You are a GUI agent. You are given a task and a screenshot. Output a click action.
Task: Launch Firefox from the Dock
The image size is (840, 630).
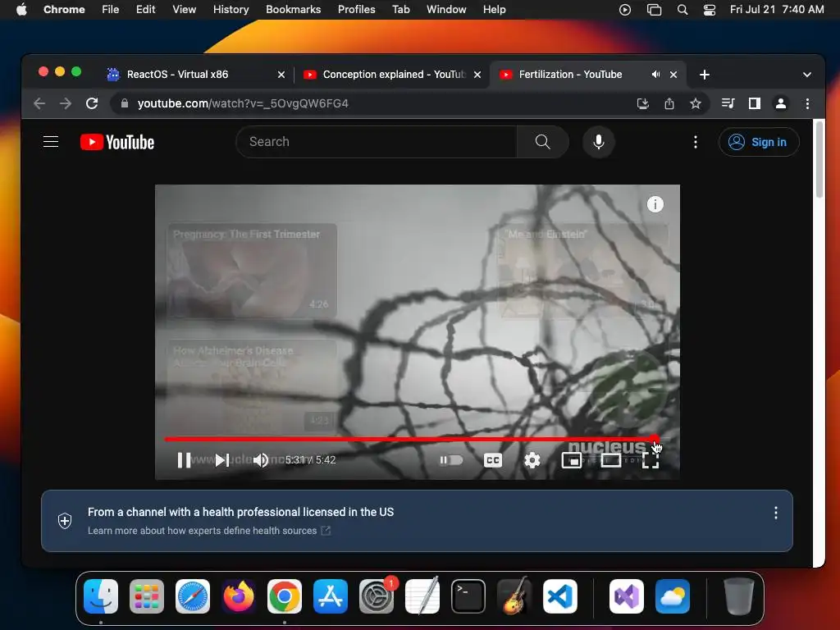pos(239,596)
